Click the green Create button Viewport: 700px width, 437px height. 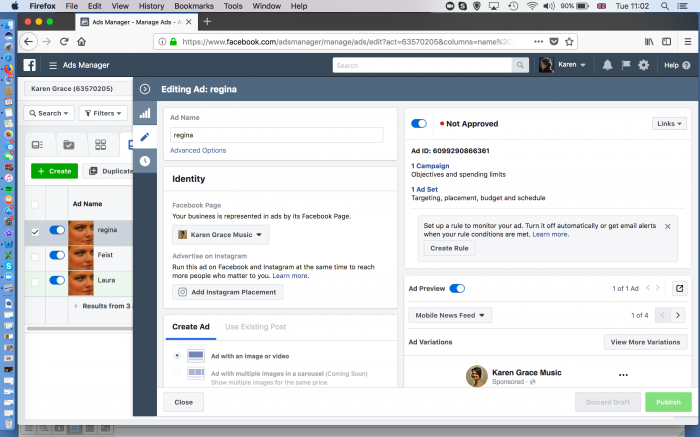click(54, 171)
